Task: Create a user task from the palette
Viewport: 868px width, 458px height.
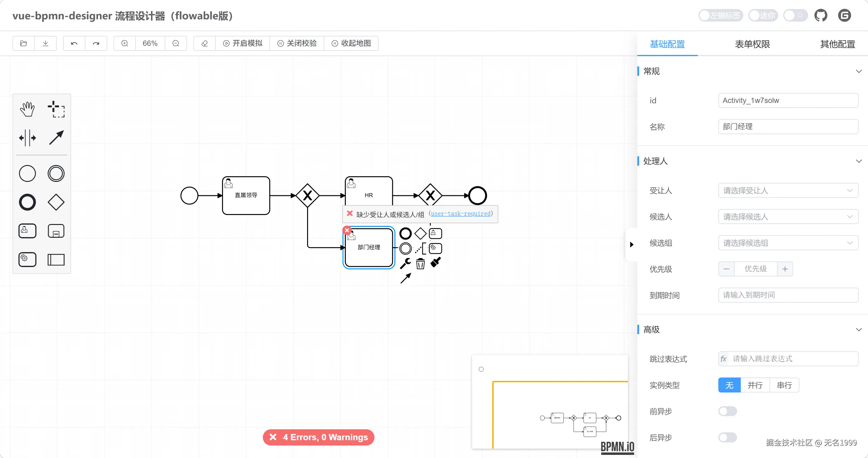Action: click(x=27, y=231)
